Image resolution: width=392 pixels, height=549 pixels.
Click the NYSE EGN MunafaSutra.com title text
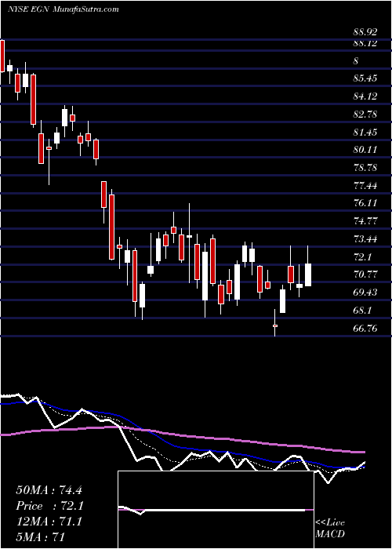pyautogui.click(x=64, y=9)
